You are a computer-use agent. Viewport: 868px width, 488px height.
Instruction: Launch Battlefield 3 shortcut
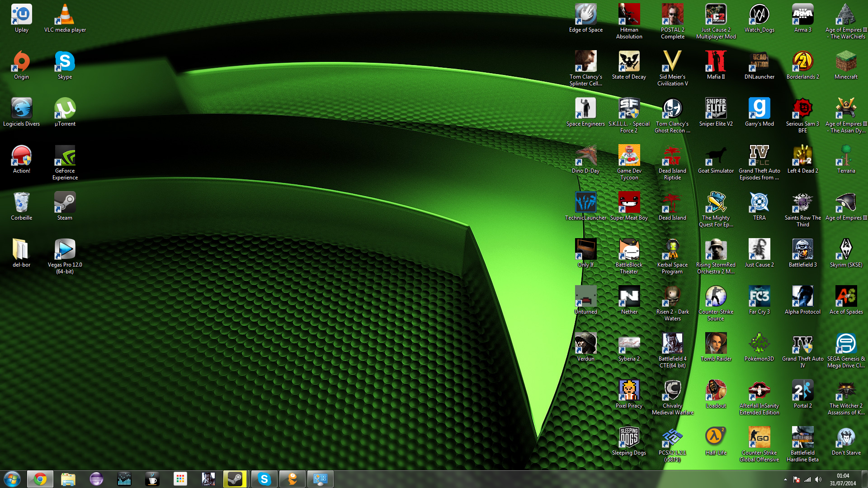point(802,253)
